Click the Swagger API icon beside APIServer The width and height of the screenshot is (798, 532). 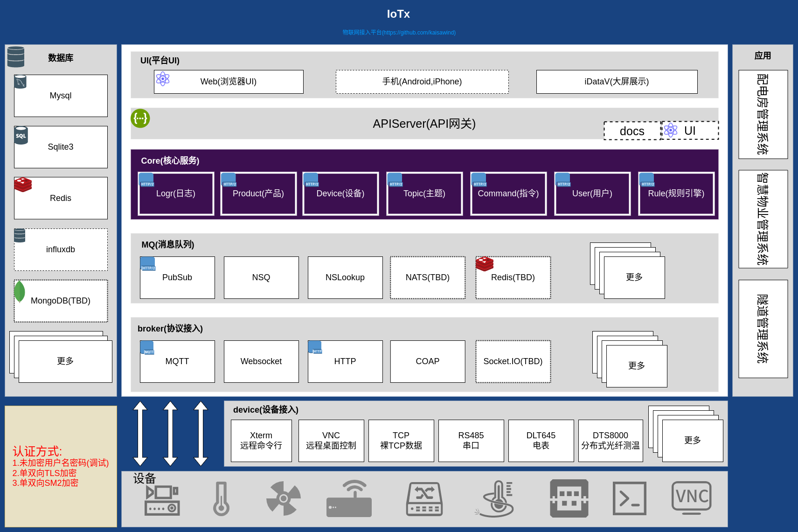[x=140, y=118]
